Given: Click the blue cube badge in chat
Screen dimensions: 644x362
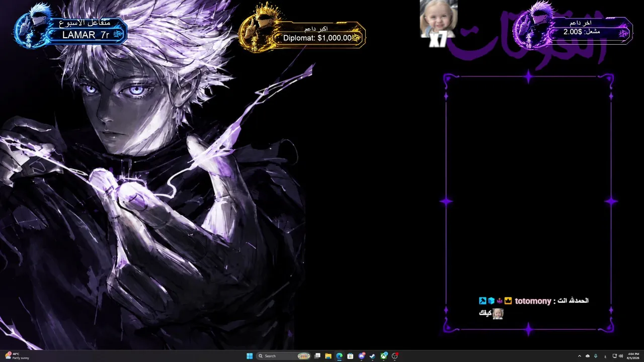Looking at the screenshot, I should pos(491,301).
